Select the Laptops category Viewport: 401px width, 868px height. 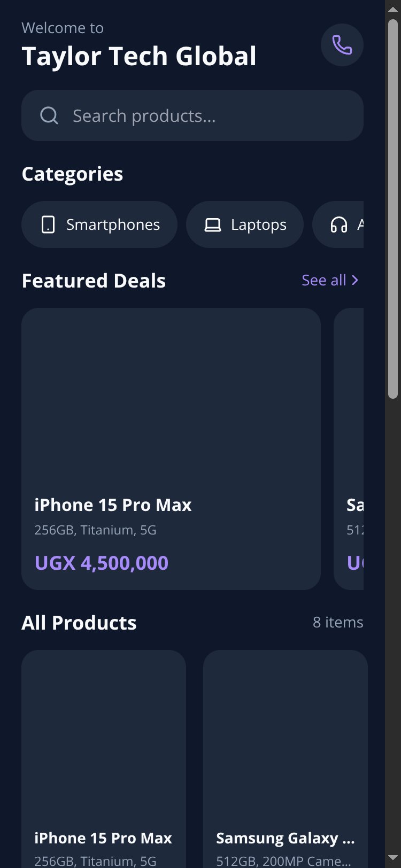tap(245, 224)
